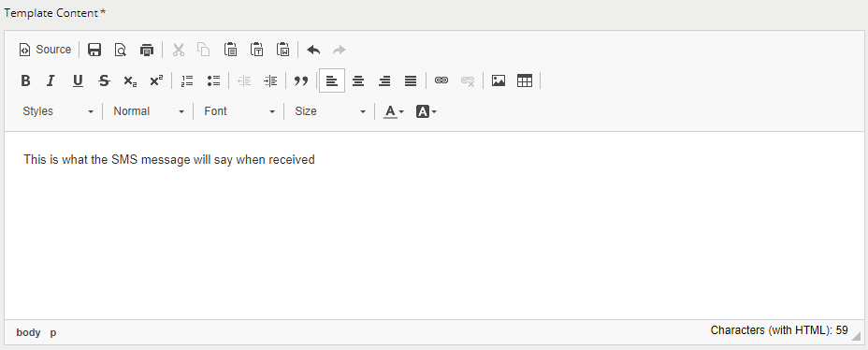The height and width of the screenshot is (350, 868).
Task: Toggle Superscript formatting
Action: click(156, 80)
